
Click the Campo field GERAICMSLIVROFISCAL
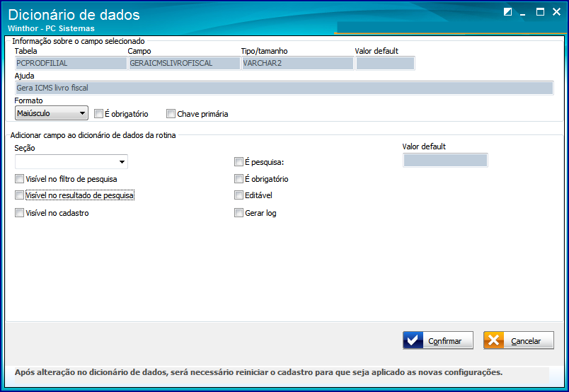click(184, 63)
